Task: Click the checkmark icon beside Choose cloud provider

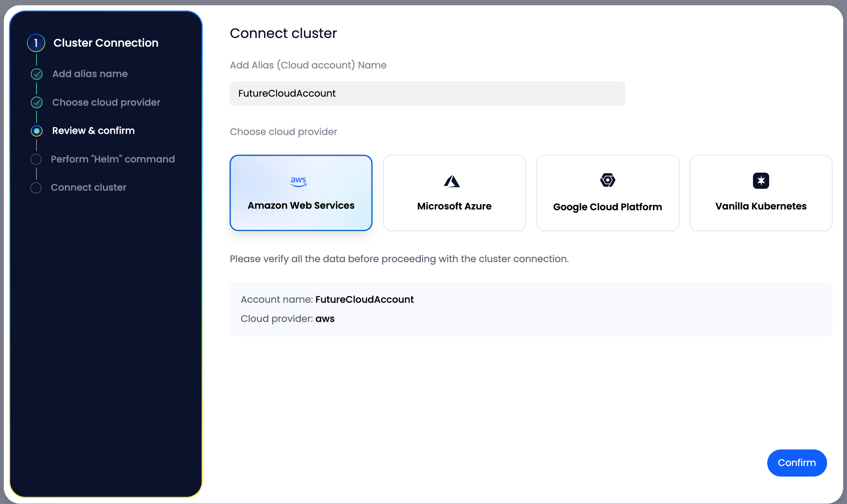Action: (36, 102)
